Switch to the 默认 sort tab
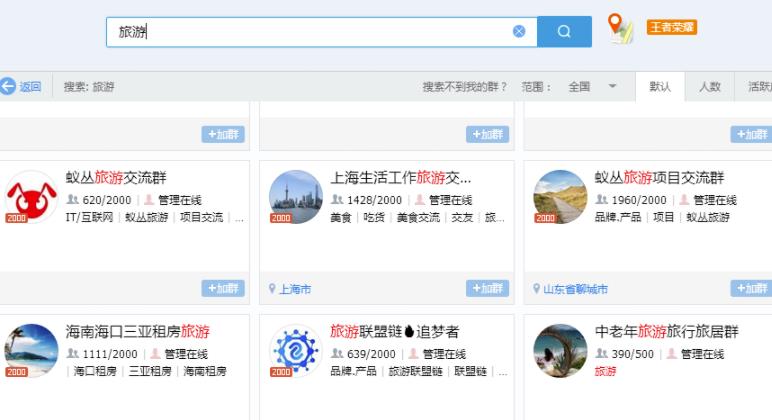 pos(660,87)
